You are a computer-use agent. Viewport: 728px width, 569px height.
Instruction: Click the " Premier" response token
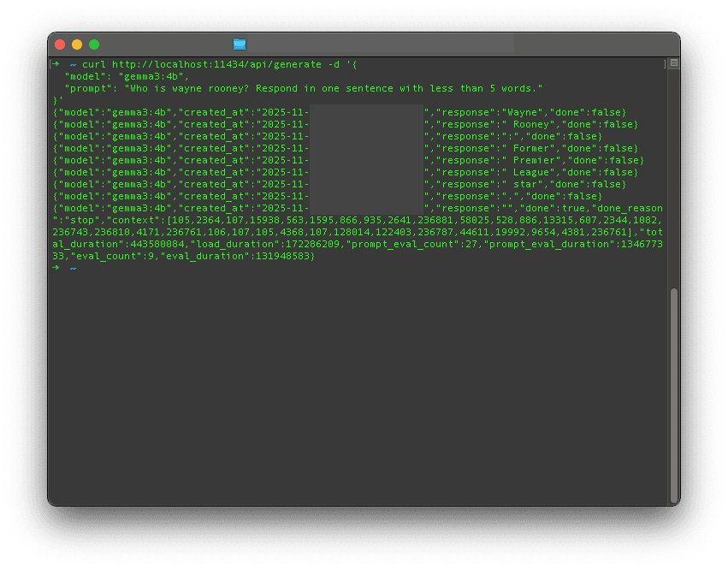(531, 161)
